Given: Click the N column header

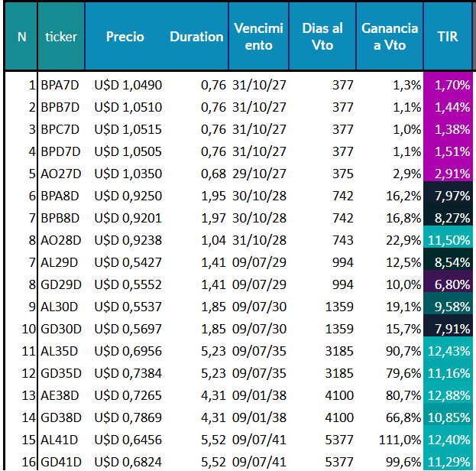Looking at the screenshot, I should (21, 37).
